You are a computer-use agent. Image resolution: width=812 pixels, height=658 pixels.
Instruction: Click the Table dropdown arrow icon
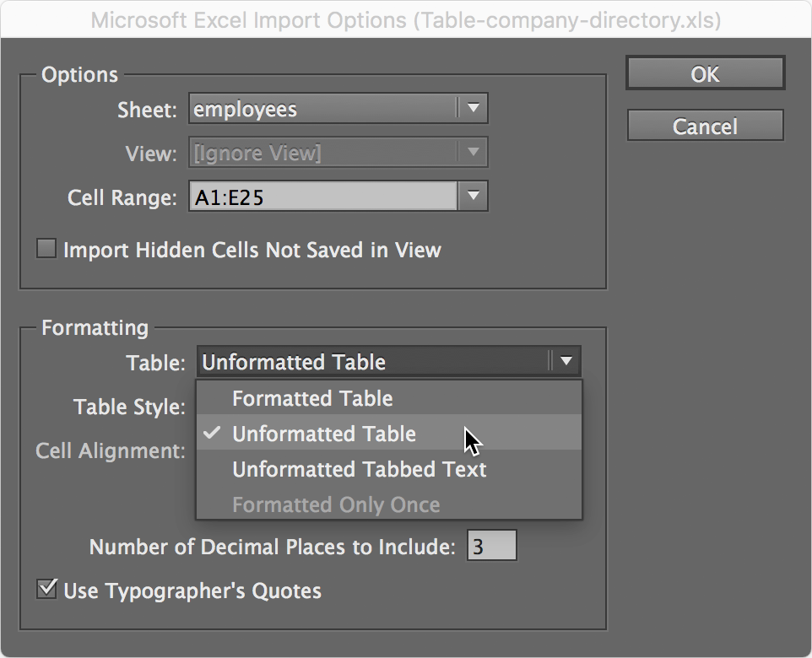coord(567,361)
